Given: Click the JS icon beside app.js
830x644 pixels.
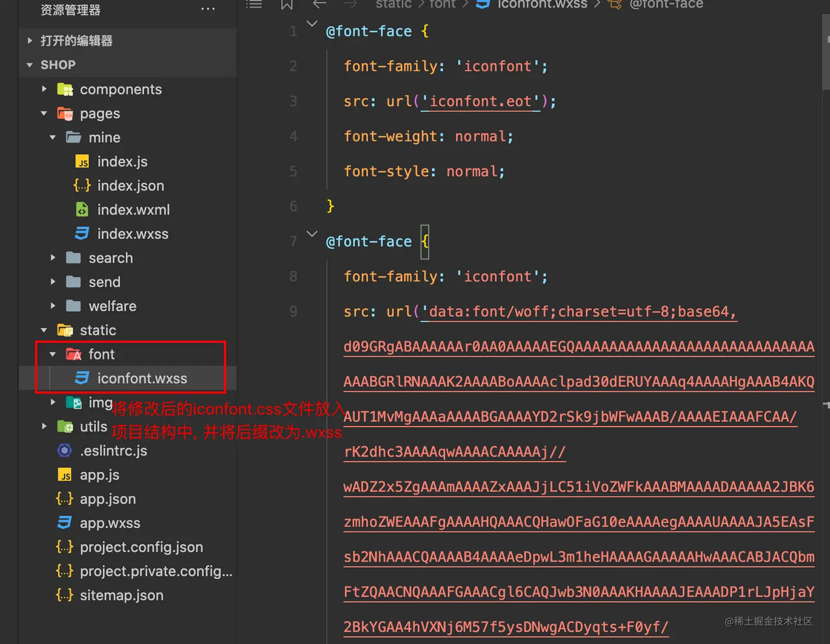Looking at the screenshot, I should 65,475.
